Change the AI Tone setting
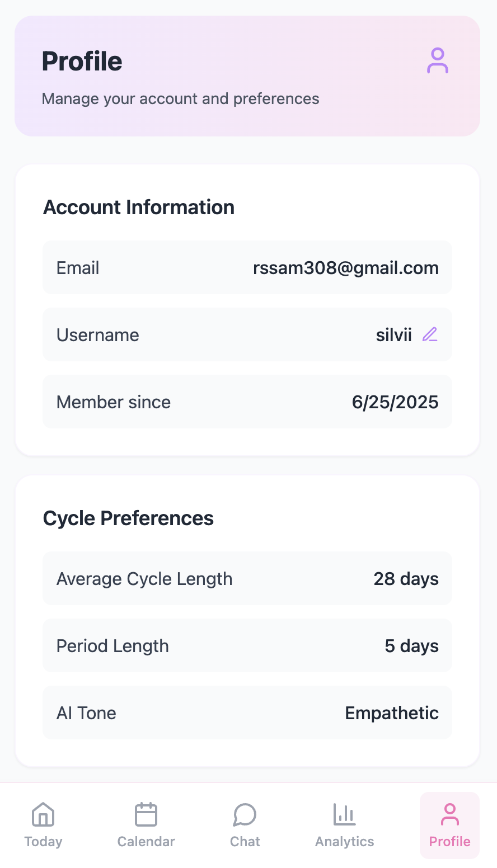This screenshot has height=868, width=497. (247, 713)
